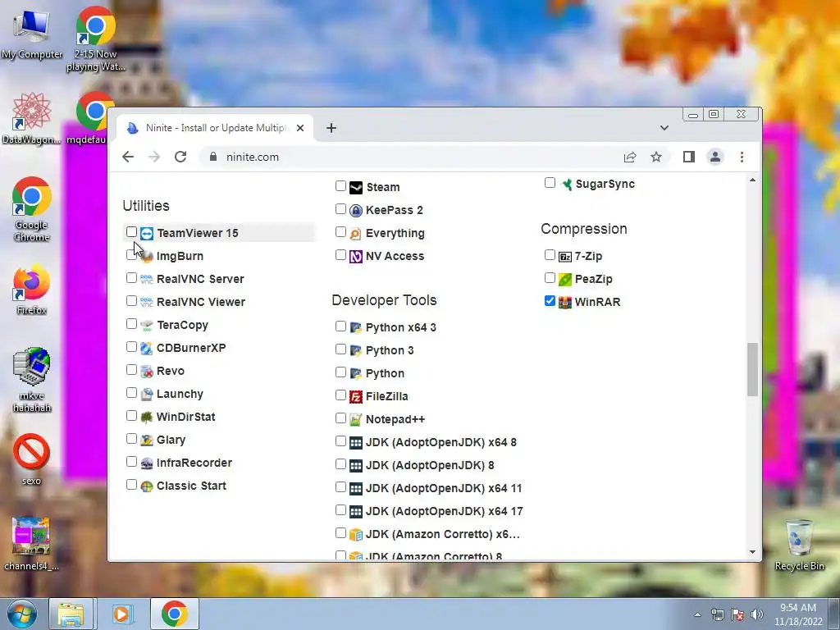
Task: Click the WinDirStat tree icon
Action: point(147,418)
